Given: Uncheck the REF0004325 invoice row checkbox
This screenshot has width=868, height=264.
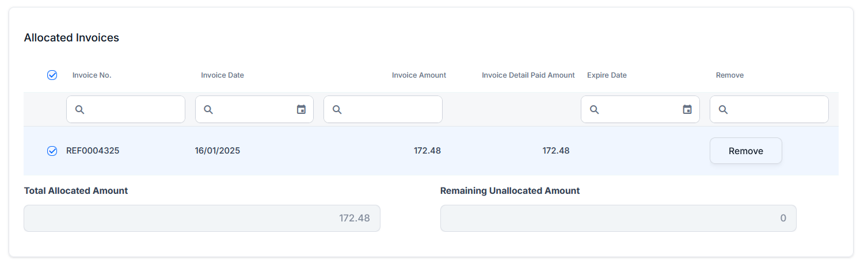Looking at the screenshot, I should point(52,151).
